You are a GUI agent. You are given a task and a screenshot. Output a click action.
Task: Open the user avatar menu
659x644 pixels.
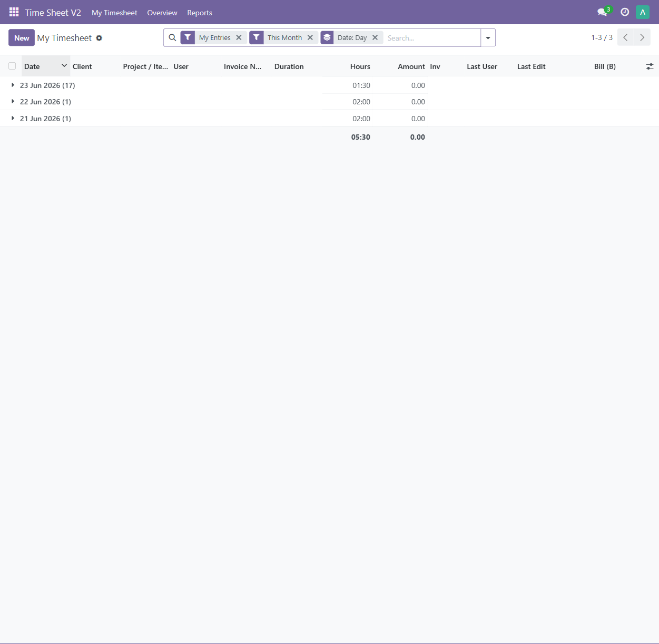[643, 12]
